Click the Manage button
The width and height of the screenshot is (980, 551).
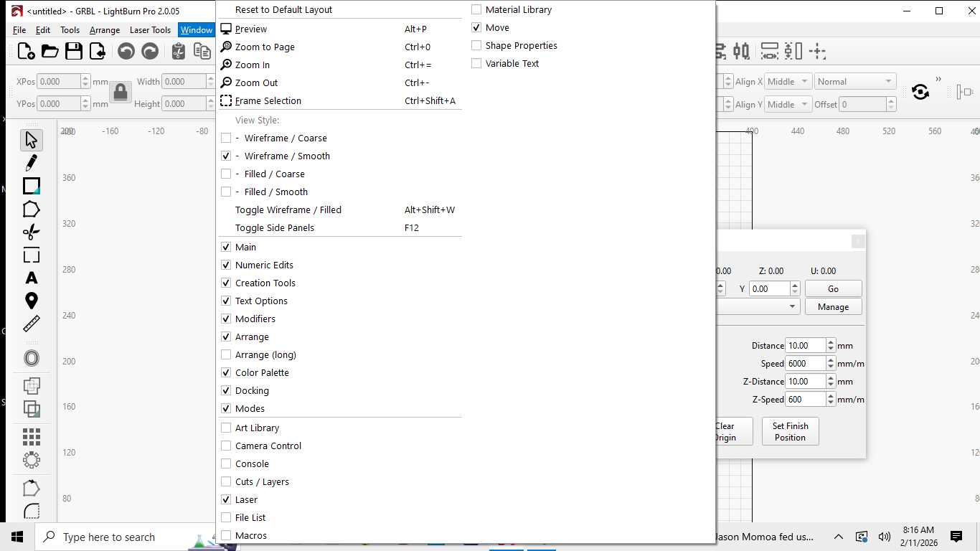point(833,307)
